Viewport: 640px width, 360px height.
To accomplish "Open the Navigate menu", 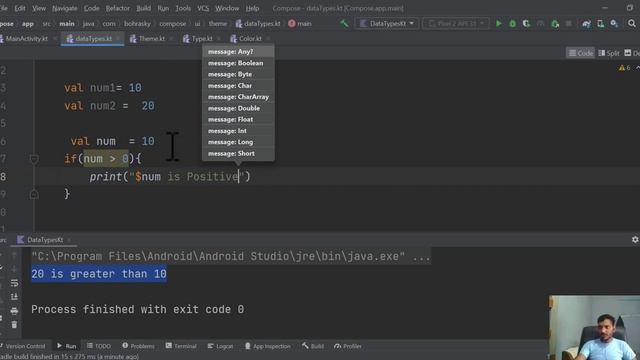I will (x=65, y=8).
